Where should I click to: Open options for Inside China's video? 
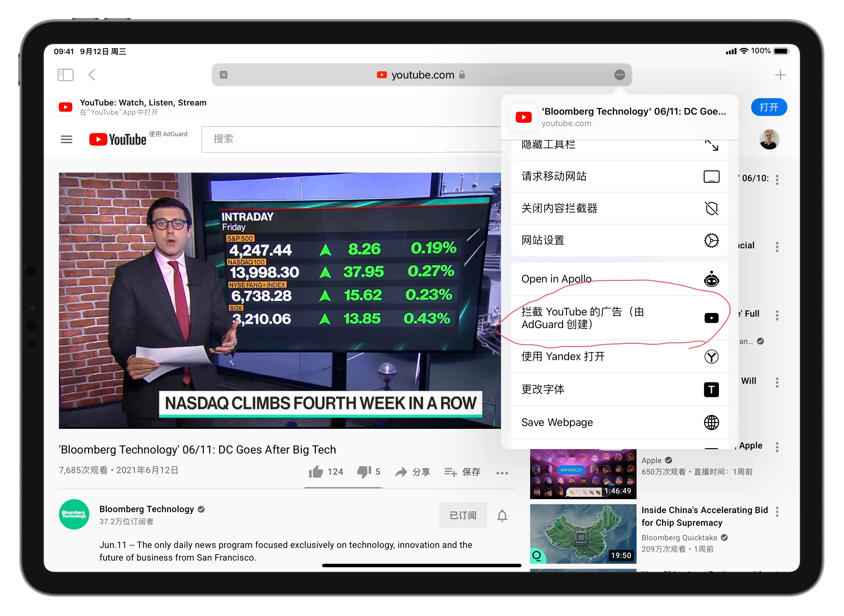click(x=777, y=511)
